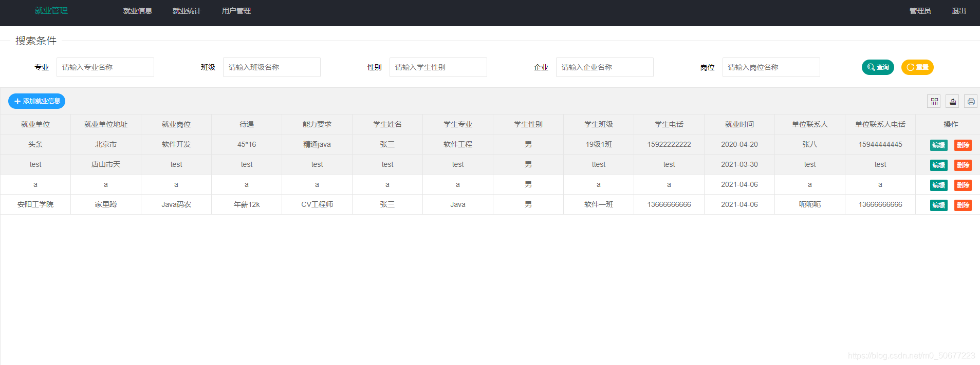Click the 就业时间 column header
This screenshot has height=365, width=980.
coord(739,124)
